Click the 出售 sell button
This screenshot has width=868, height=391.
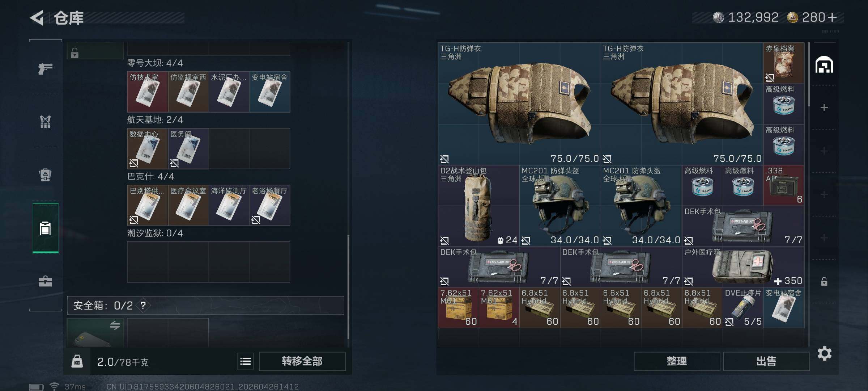766,361
